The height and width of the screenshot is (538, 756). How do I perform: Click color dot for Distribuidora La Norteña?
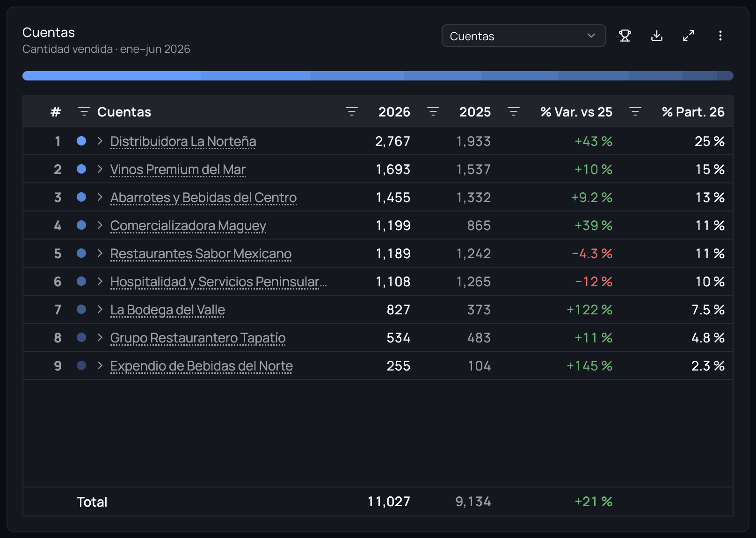[x=81, y=141]
